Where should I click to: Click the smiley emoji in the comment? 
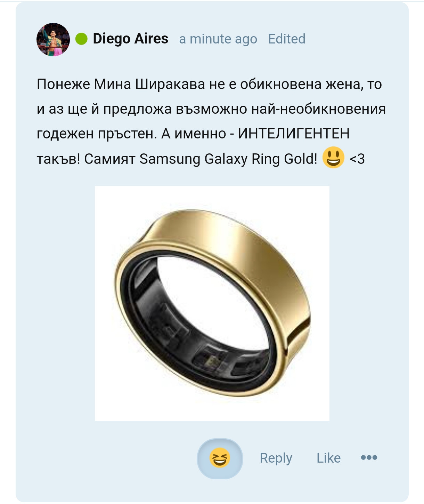point(333,158)
